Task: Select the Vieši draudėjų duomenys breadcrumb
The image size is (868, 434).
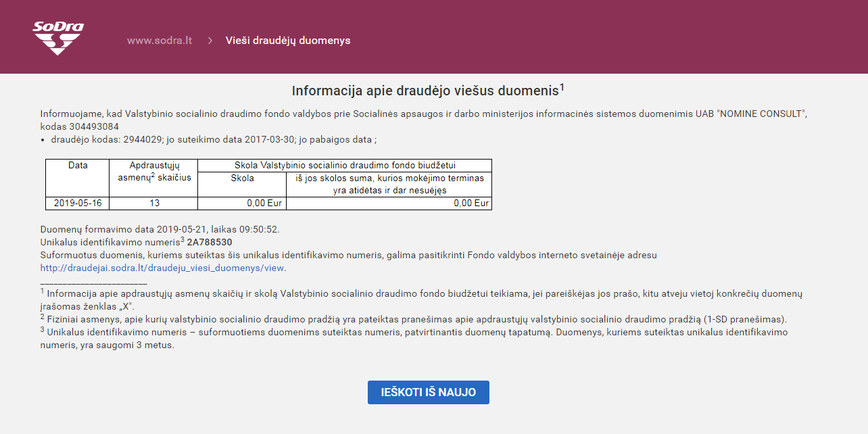Action: click(288, 41)
